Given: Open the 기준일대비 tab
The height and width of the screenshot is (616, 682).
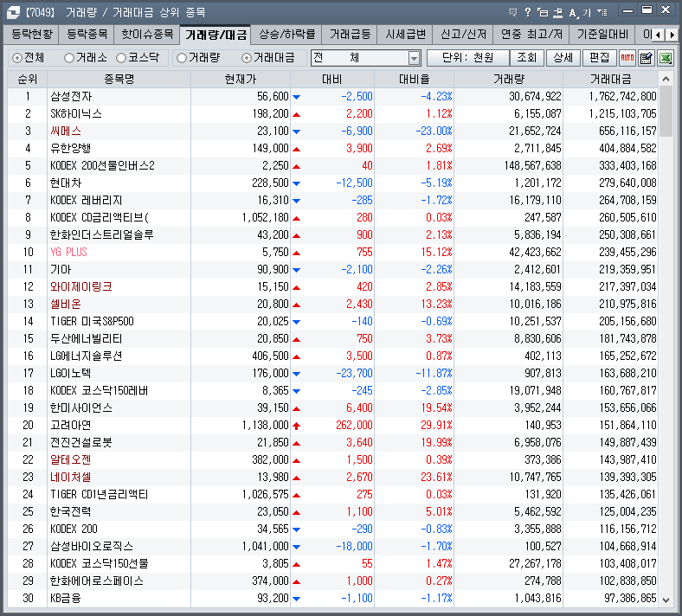Looking at the screenshot, I should [602, 34].
